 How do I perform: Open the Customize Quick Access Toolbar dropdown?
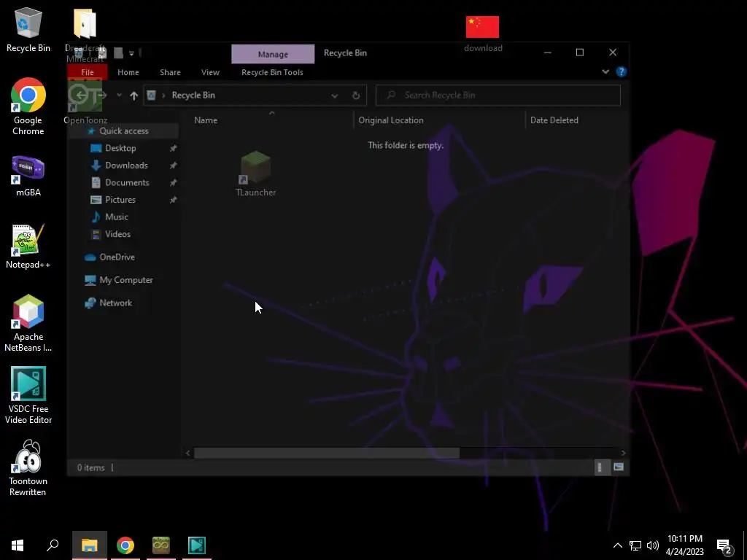click(x=131, y=53)
